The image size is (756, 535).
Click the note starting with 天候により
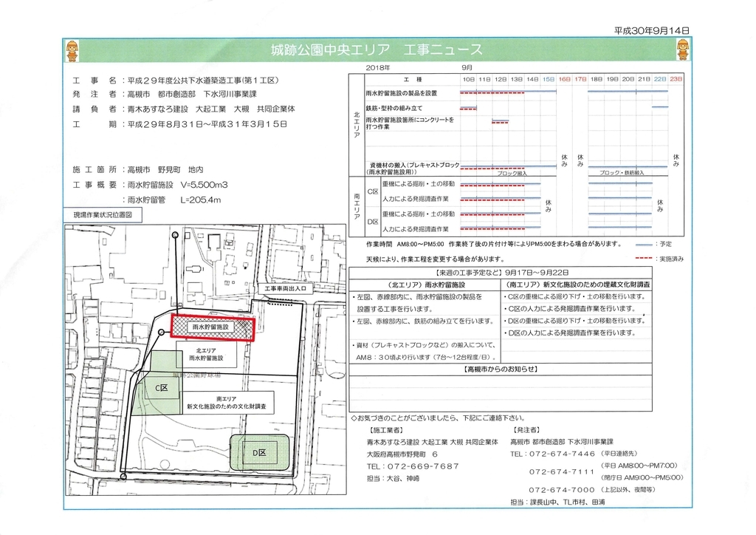tap(435, 259)
